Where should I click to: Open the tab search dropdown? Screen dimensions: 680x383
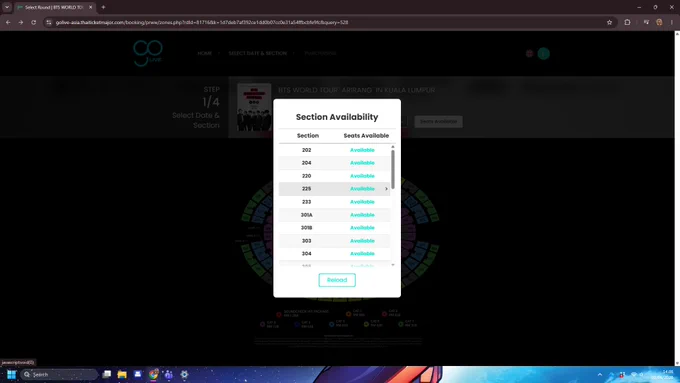pos(7,7)
